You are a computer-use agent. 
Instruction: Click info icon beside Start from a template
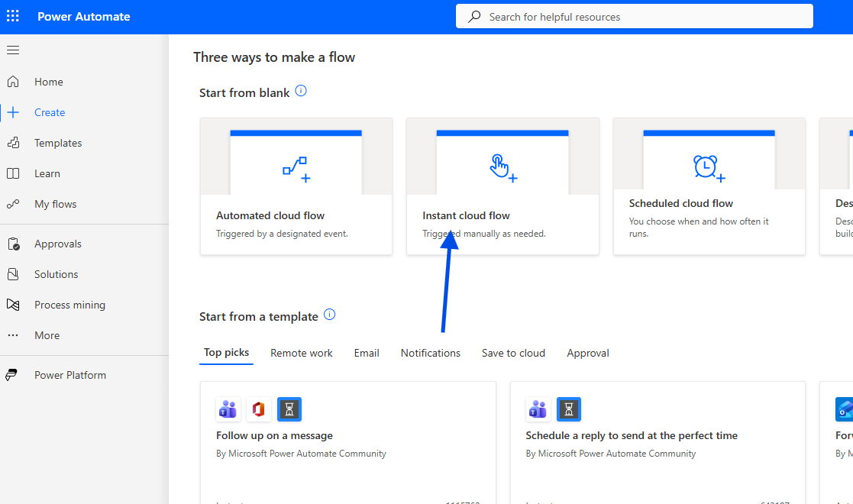[329, 315]
